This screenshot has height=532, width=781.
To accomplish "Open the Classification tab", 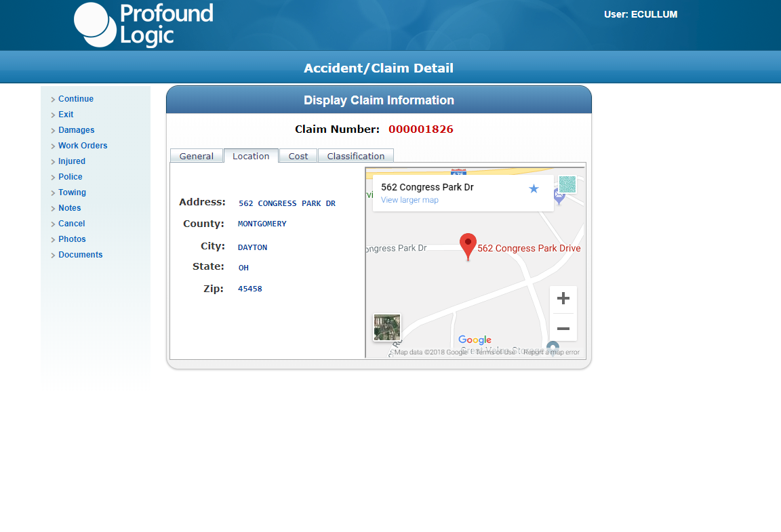I will tap(356, 156).
